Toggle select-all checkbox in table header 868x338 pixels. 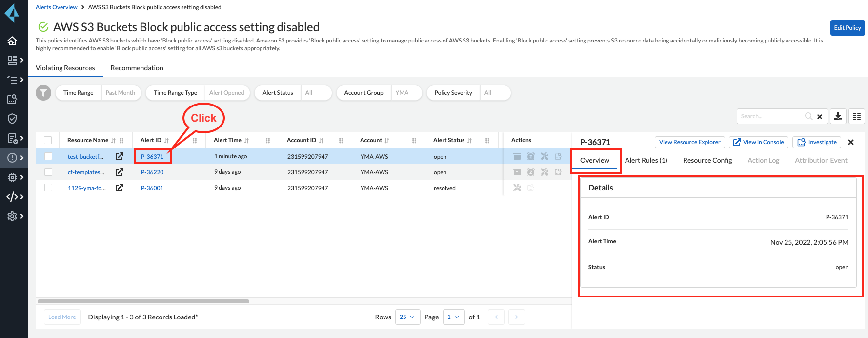pyautogui.click(x=48, y=140)
